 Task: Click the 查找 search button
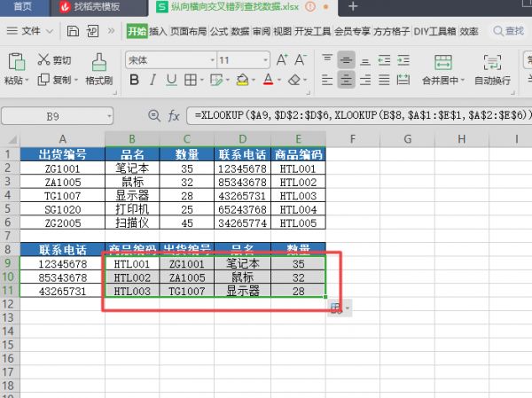click(x=507, y=31)
